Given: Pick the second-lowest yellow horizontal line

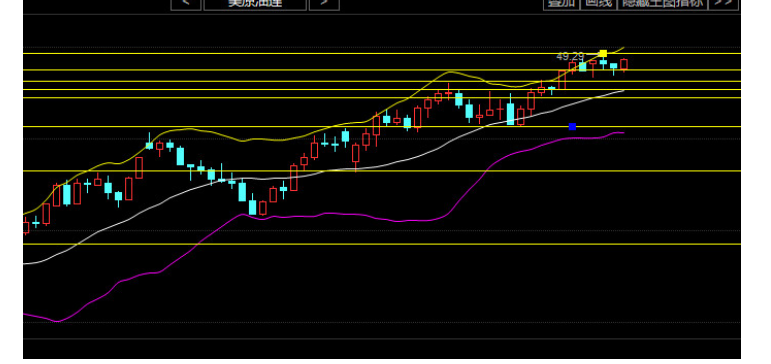Looking at the screenshot, I should click(x=382, y=171).
